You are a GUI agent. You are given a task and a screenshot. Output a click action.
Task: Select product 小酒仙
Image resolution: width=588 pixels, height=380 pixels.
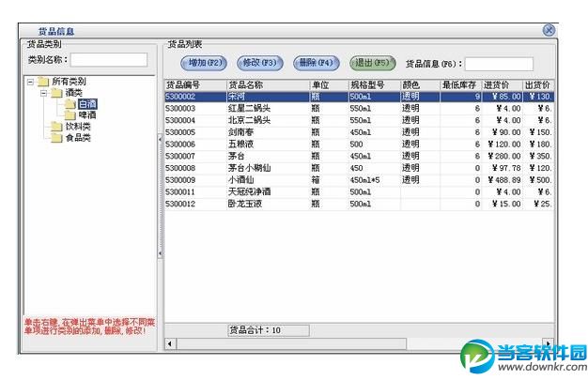pyautogui.click(x=240, y=180)
